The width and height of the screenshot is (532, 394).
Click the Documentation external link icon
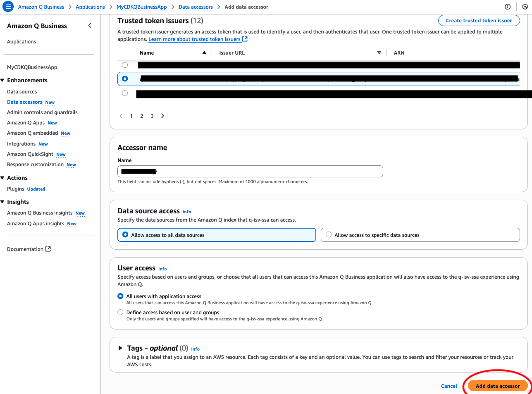coord(48,249)
